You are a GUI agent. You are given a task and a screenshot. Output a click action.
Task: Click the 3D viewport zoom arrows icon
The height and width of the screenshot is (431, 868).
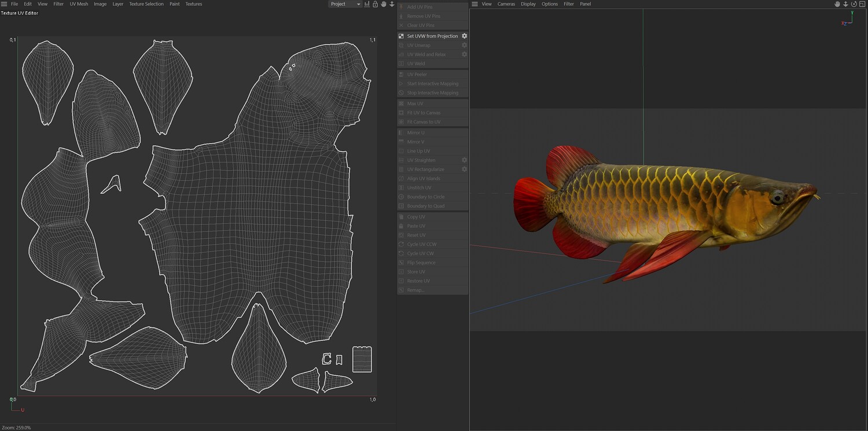[x=845, y=4]
